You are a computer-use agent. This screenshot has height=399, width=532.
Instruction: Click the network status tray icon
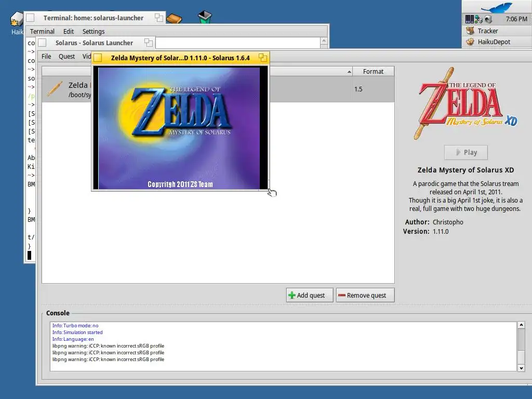click(478, 19)
